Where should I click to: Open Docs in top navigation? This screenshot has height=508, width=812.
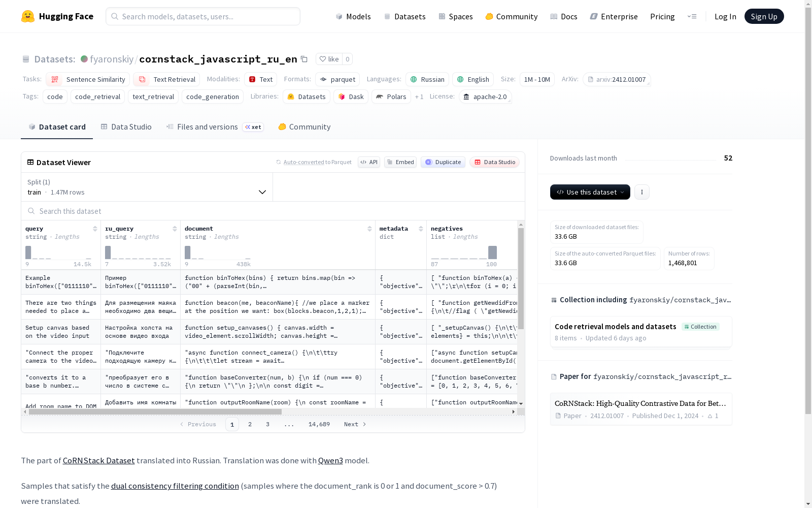point(564,16)
